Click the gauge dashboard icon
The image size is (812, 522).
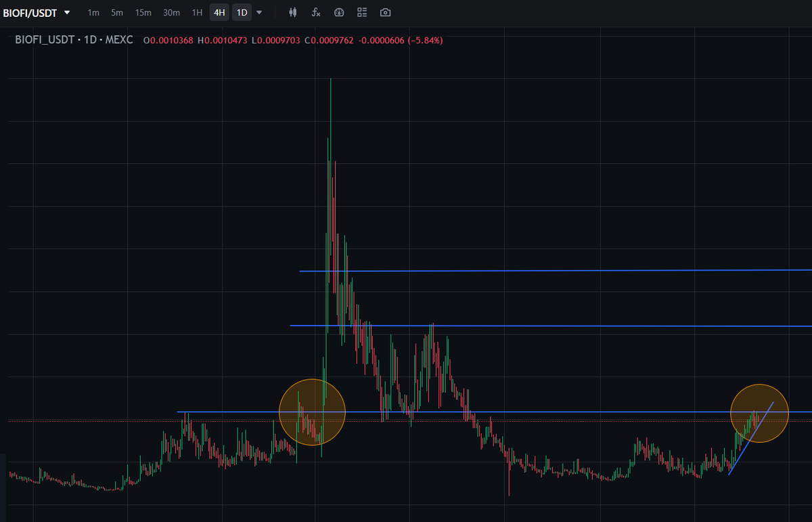[340, 12]
